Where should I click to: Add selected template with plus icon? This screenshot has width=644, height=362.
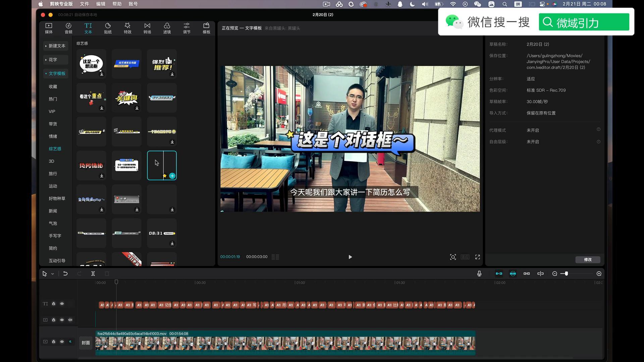[x=172, y=176]
